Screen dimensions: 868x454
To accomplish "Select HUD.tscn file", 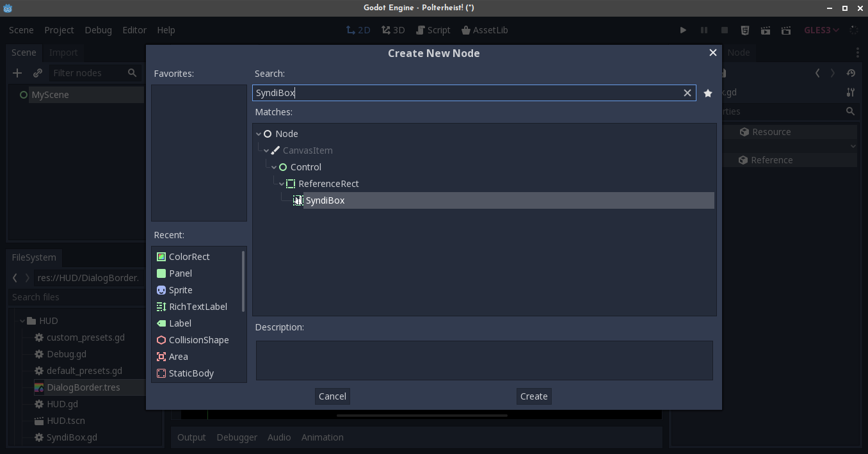I will 65,421.
